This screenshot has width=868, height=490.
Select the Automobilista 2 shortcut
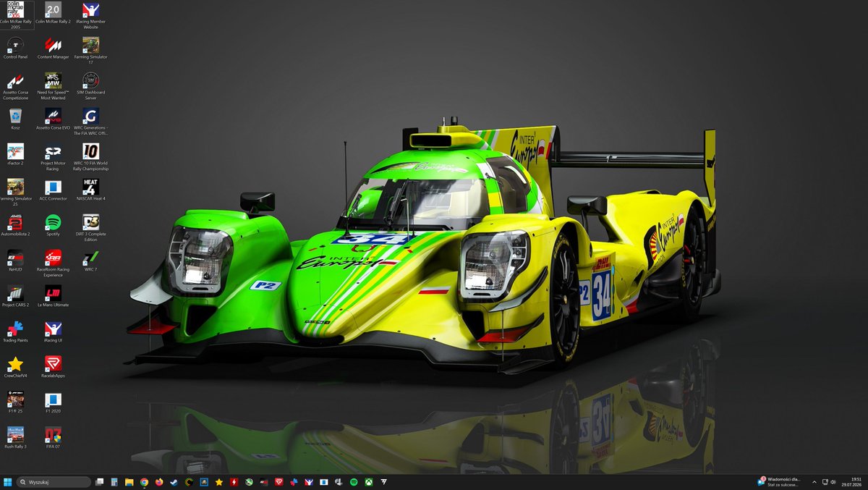coord(15,226)
